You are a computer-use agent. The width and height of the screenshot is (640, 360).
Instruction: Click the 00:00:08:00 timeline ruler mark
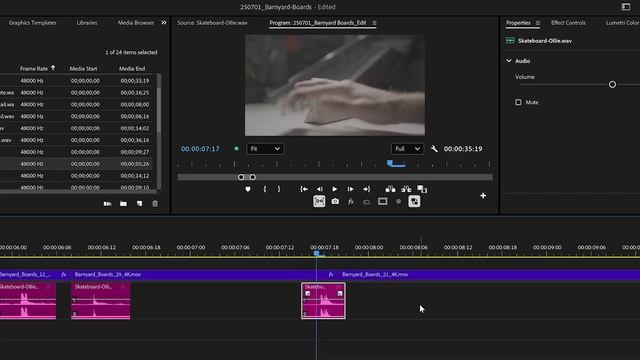(x=369, y=247)
